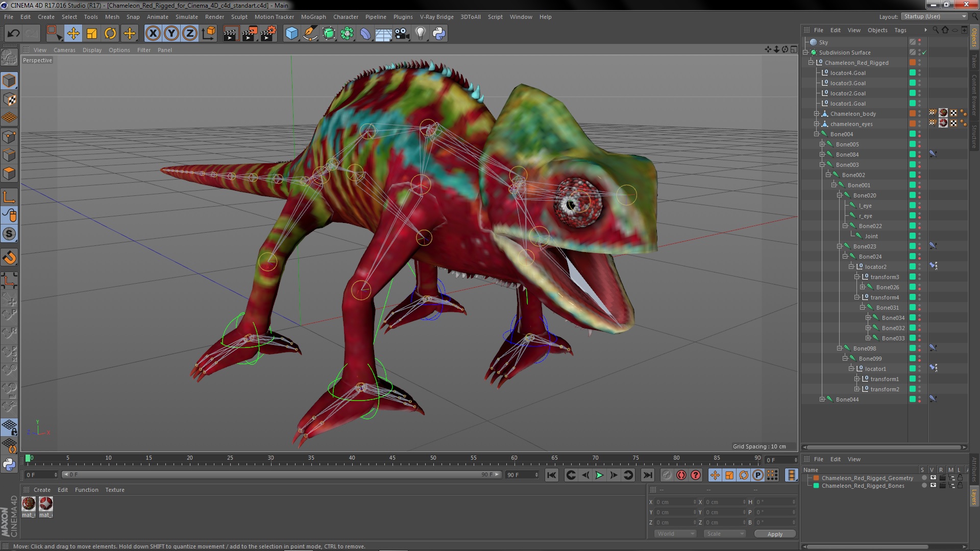Click the Play Forwards button
Image resolution: width=980 pixels, height=551 pixels.
[x=599, y=475]
